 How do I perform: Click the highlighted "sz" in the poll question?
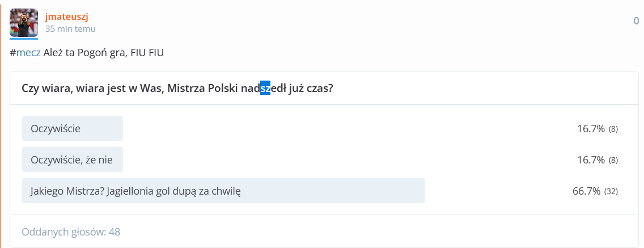265,89
